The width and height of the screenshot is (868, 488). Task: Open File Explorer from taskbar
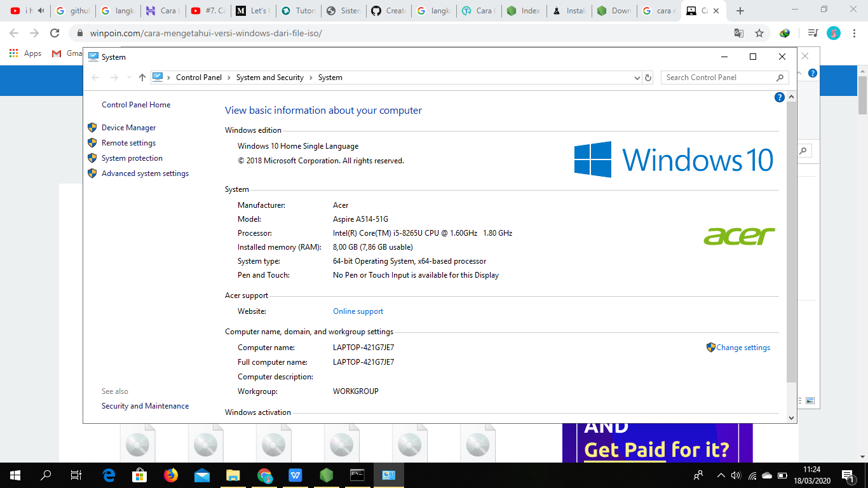coord(233,475)
